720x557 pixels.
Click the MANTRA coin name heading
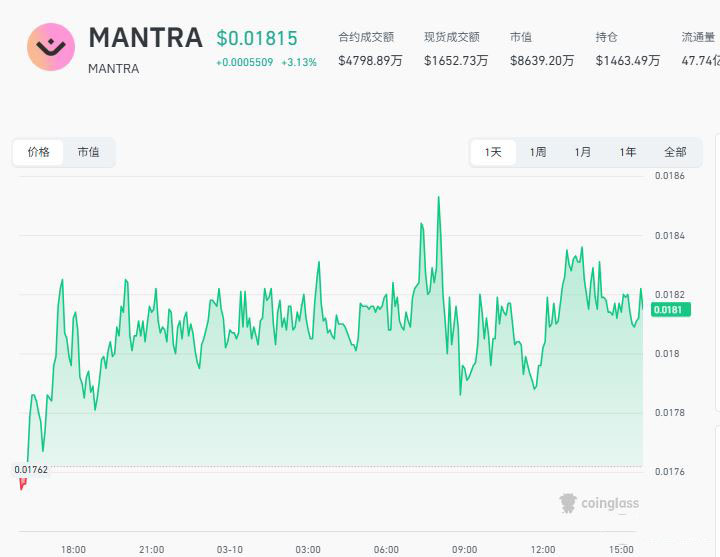(146, 38)
